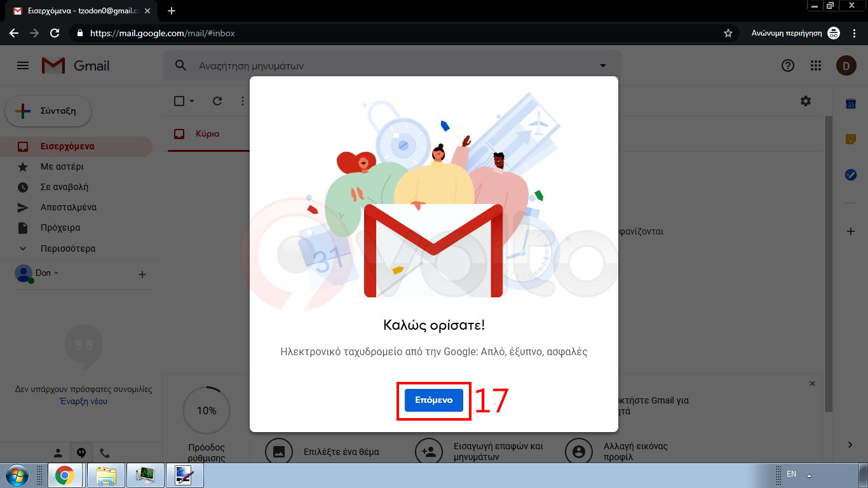868x488 pixels.
Task: Open File Explorer from taskbar
Action: pyautogui.click(x=105, y=475)
